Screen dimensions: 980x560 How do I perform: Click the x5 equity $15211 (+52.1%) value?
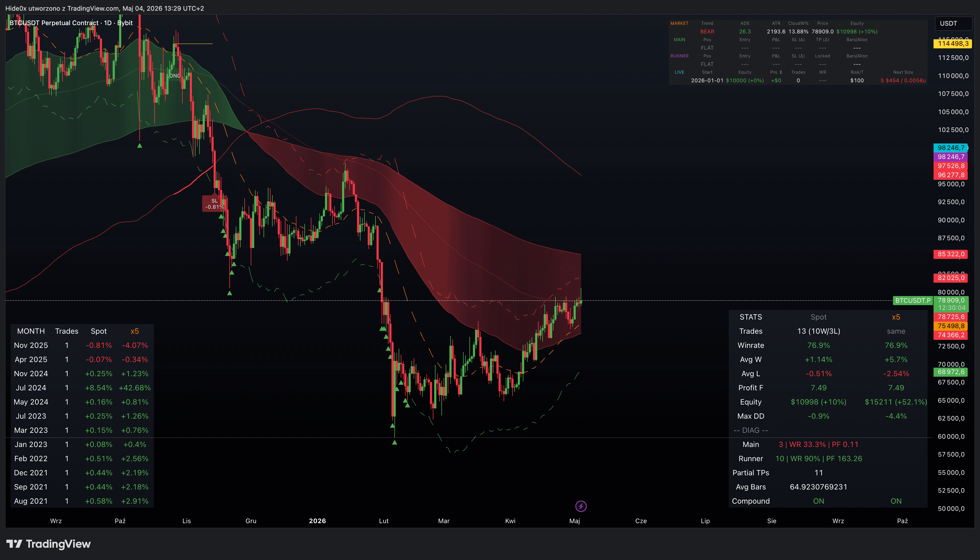tap(896, 402)
